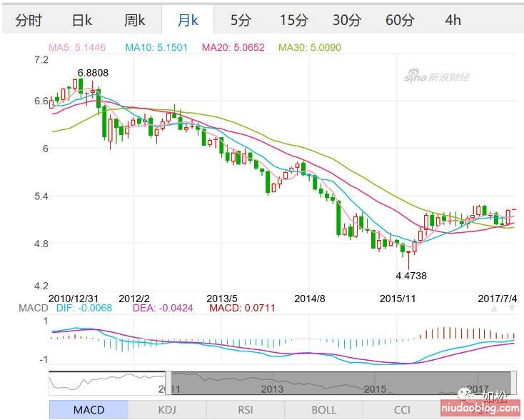This screenshot has height=420, width=524.
Task: Click the DEA: -0.0424 readout
Action: coord(163,308)
